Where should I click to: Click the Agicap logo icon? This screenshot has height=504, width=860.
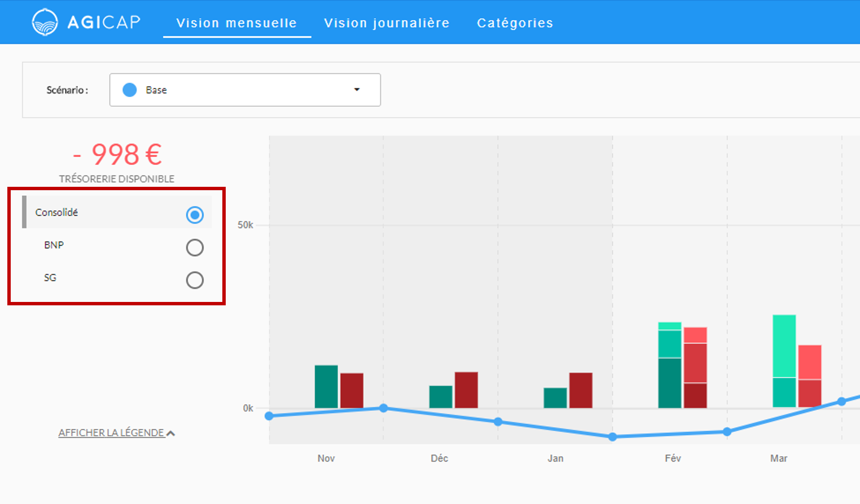click(x=45, y=23)
